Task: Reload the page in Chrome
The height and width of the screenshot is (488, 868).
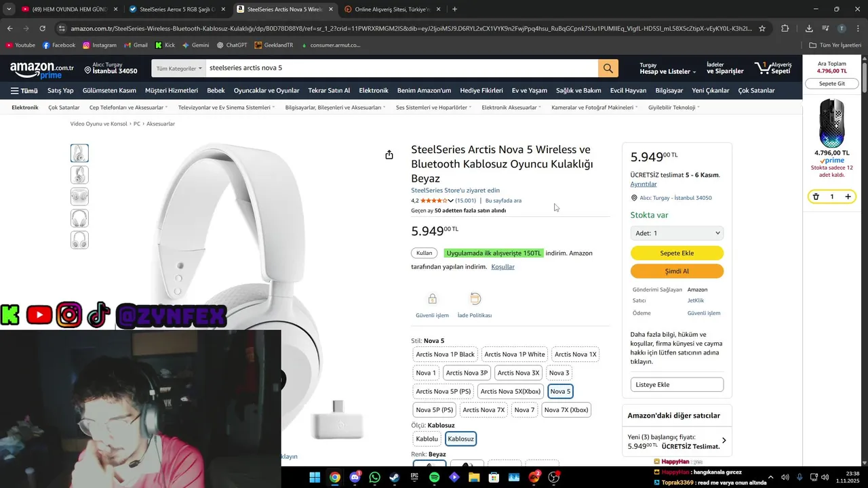Action: (42, 28)
